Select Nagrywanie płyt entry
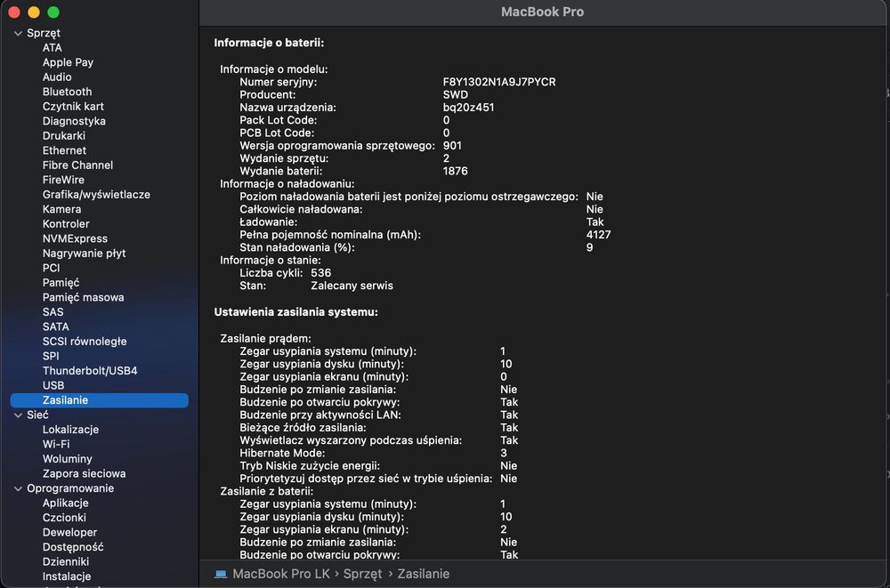 coord(84,254)
